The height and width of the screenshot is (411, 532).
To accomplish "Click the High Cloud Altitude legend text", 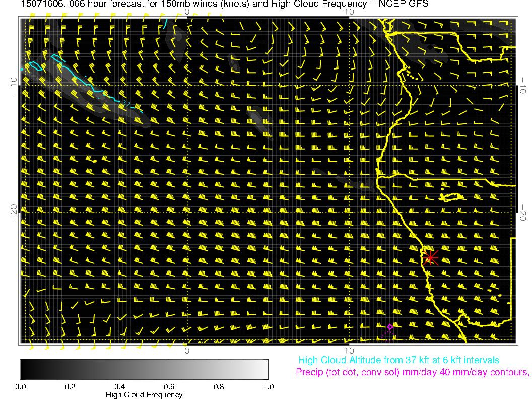I will click(398, 360).
